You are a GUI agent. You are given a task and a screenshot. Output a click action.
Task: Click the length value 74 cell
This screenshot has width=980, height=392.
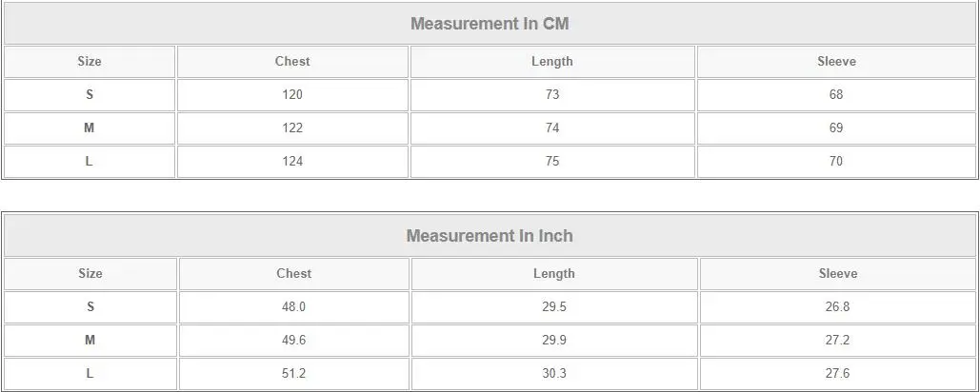tap(552, 127)
